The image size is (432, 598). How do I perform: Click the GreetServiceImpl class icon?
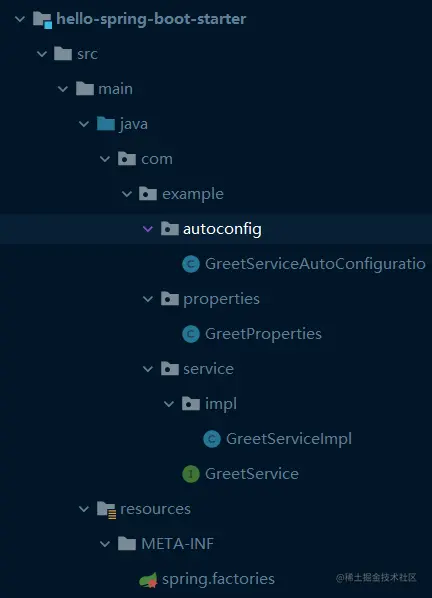click(x=212, y=439)
